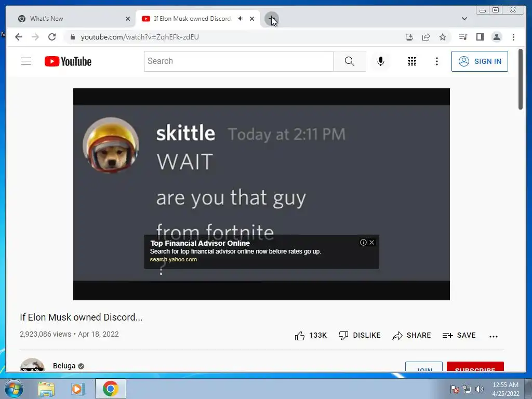Expand the tab search chevron
Screen dimensions: 532x399
(x=464, y=19)
